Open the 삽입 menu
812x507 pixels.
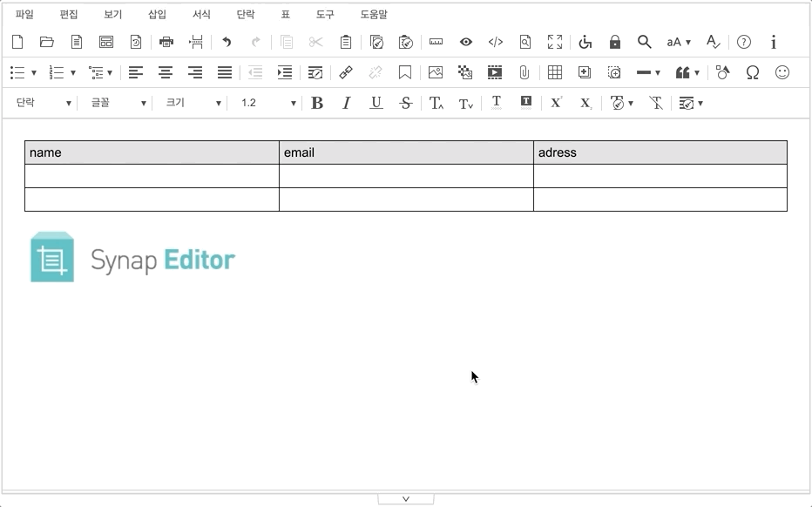(x=157, y=15)
